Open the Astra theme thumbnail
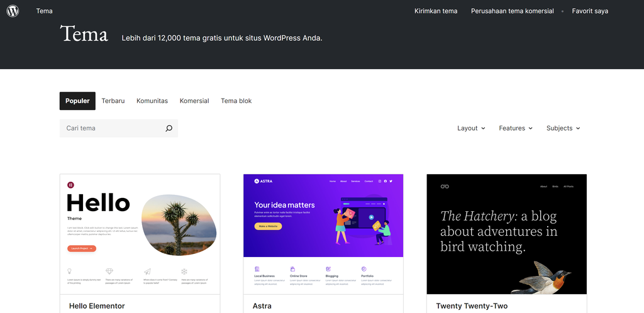 [323, 234]
